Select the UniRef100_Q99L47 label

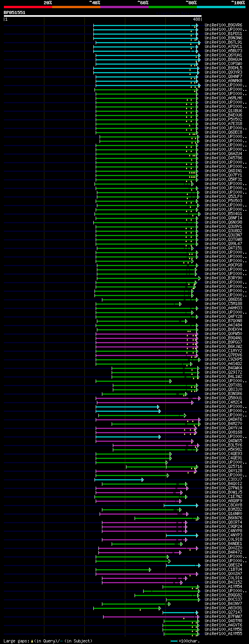coord(223,243)
